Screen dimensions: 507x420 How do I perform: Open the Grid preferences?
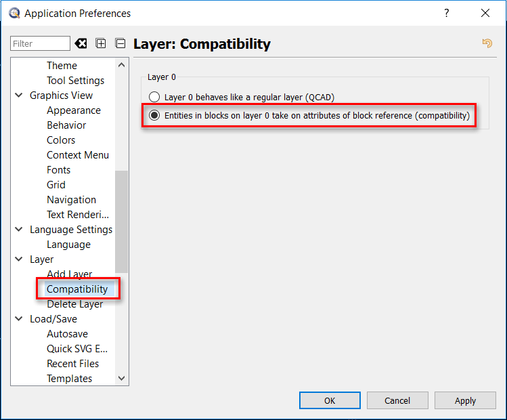tap(56, 185)
